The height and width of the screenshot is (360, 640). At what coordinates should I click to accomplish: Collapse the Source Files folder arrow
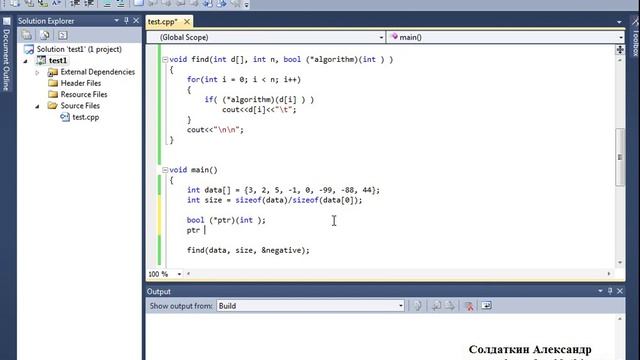pyautogui.click(x=37, y=106)
